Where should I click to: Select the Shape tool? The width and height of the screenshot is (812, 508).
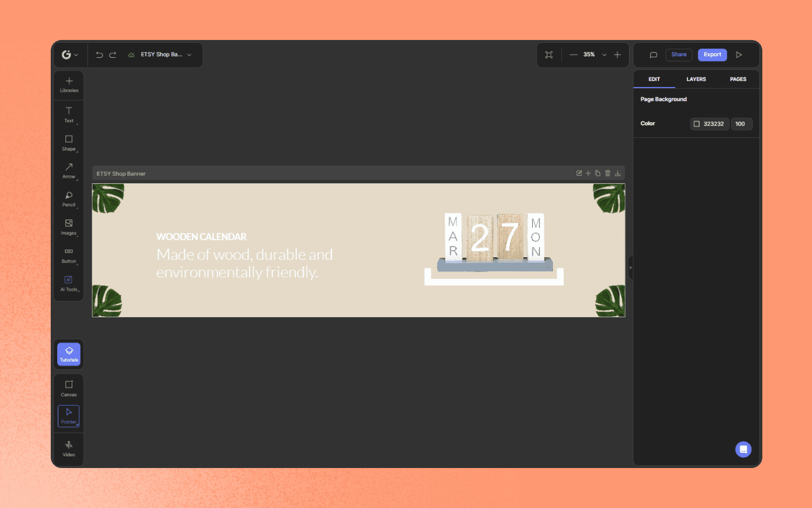pyautogui.click(x=69, y=143)
